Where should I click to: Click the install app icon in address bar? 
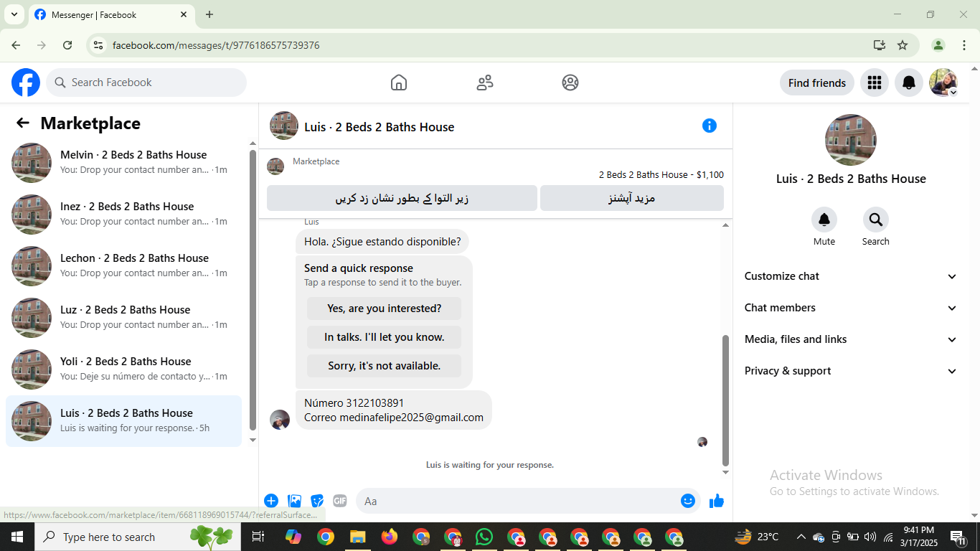point(880,45)
